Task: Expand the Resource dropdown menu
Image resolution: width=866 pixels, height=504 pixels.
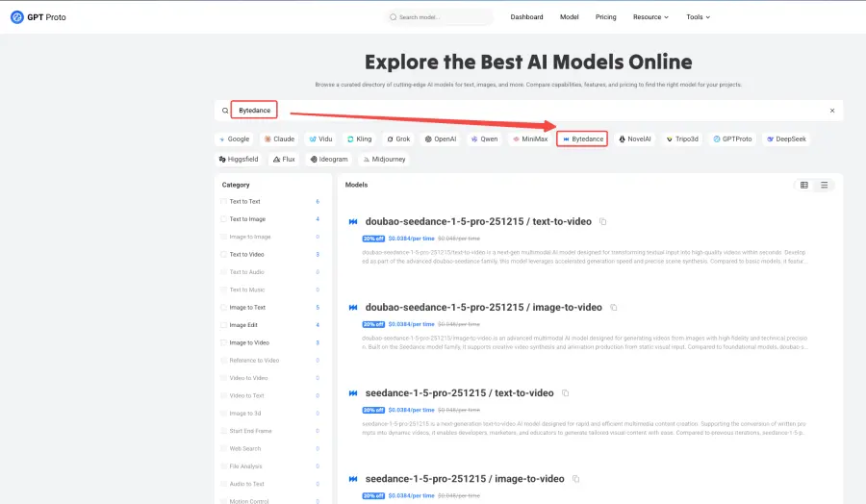Action: point(650,17)
